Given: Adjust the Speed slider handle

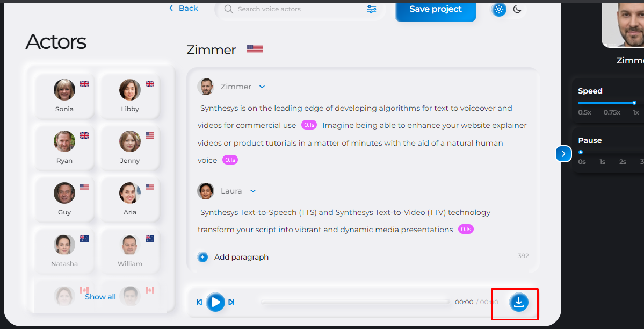Looking at the screenshot, I should (x=634, y=102).
